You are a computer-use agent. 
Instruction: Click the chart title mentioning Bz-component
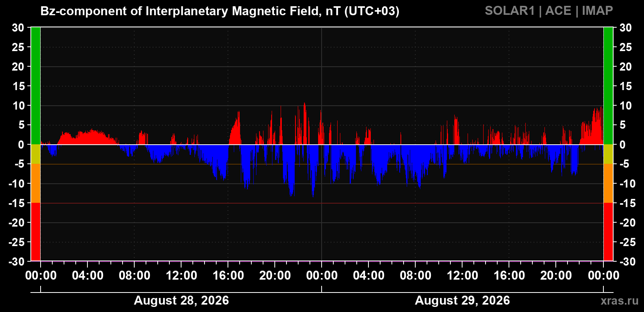coord(220,11)
